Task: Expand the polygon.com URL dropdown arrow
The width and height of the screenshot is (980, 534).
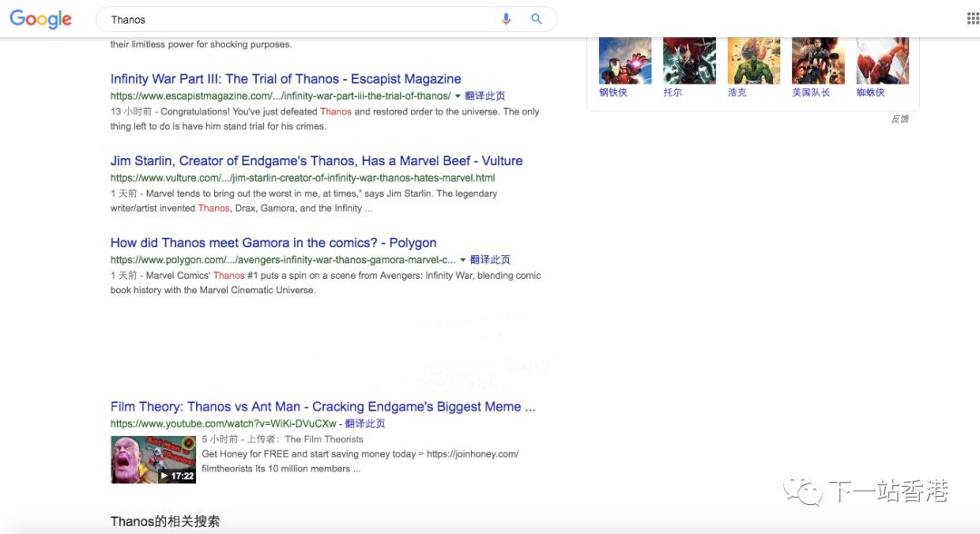Action: click(x=463, y=260)
